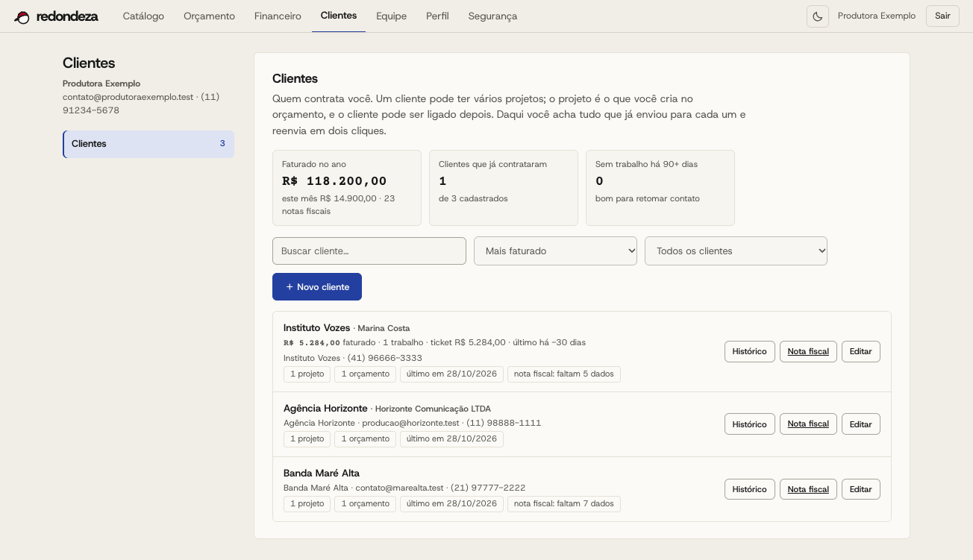
Task: Go to the Perfil page
Action: [437, 16]
